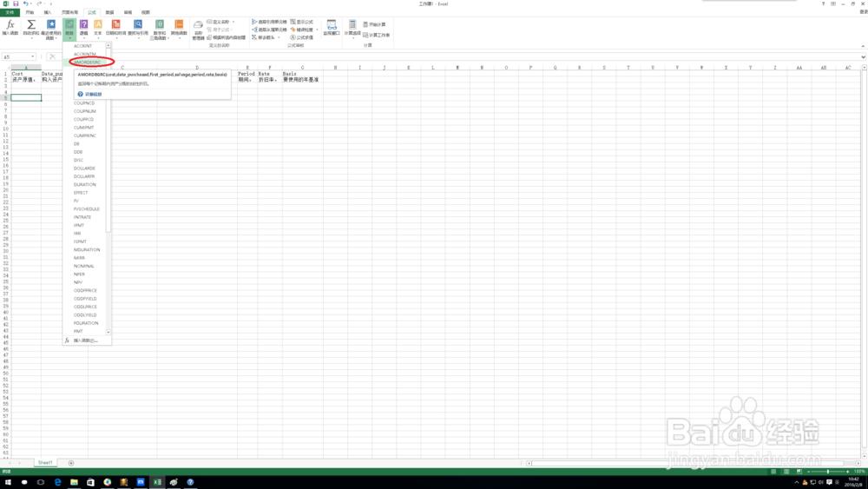
Task: Open the Financial functions dropdown button
Action: (x=69, y=29)
